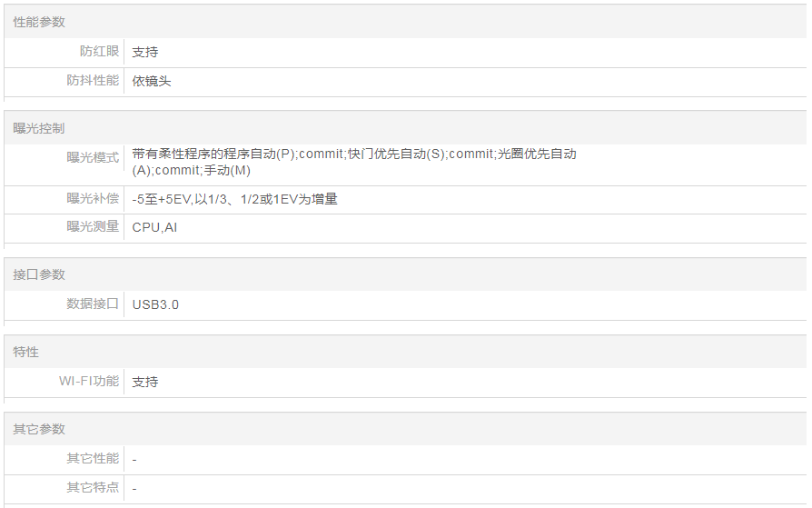This screenshot has height=508, width=812.
Task: Click the 支持 value beside WI-FI功能
Action: click(x=145, y=382)
